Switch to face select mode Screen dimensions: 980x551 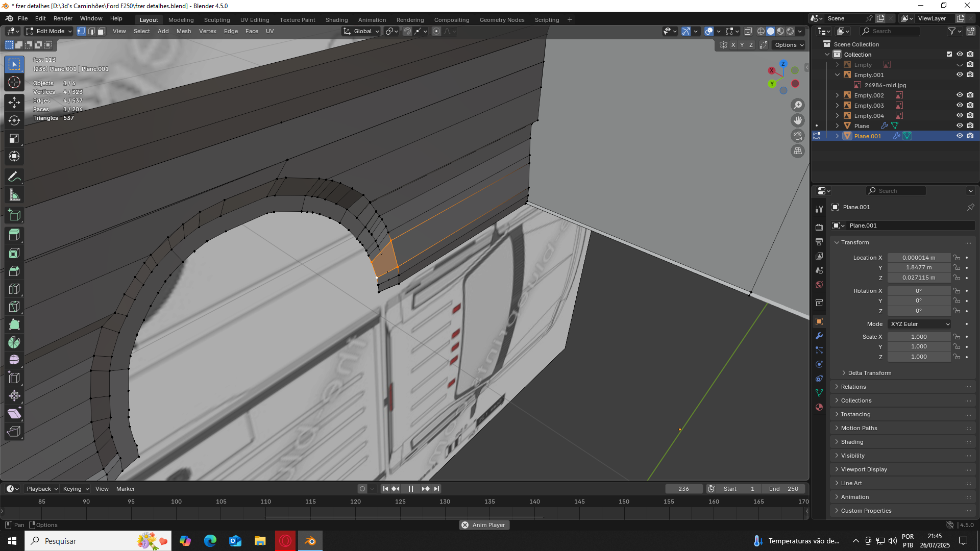(102, 31)
